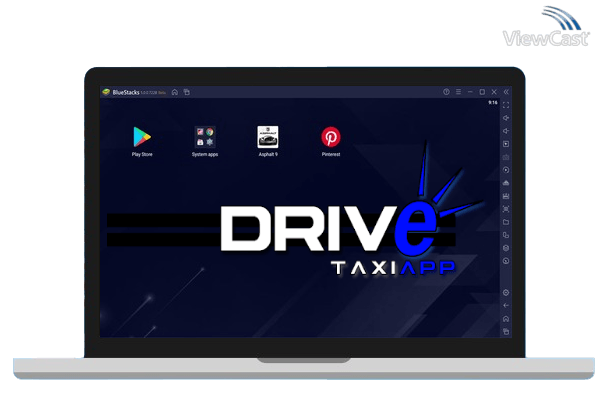602x414 pixels.
Task: Click the "BlueStacks" title text
Action: pos(126,92)
